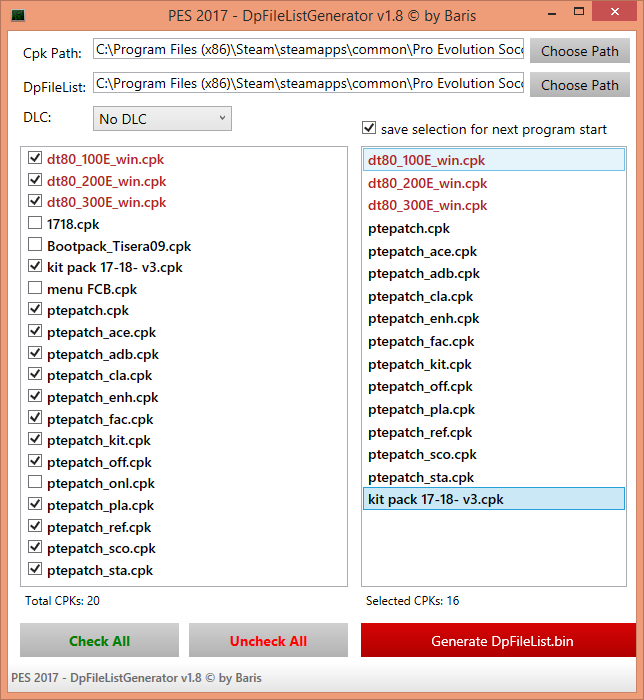Viewport: 644px width, 700px height.
Task: Uncheck ptepatch_sta.cpk checkbox
Action: coord(35,569)
